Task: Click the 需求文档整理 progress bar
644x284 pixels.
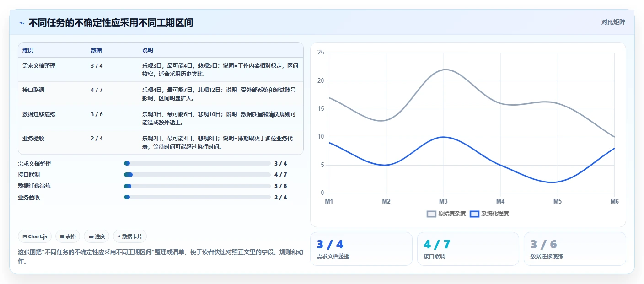Action: coord(197,163)
